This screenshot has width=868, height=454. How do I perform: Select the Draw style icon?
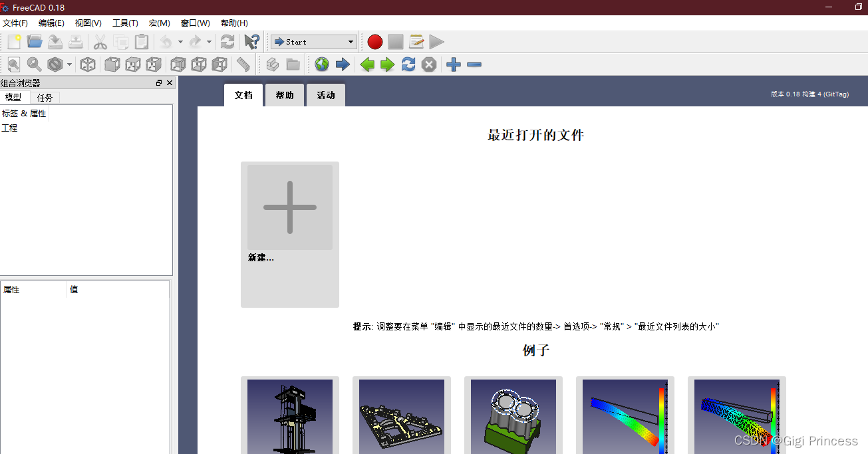click(55, 64)
